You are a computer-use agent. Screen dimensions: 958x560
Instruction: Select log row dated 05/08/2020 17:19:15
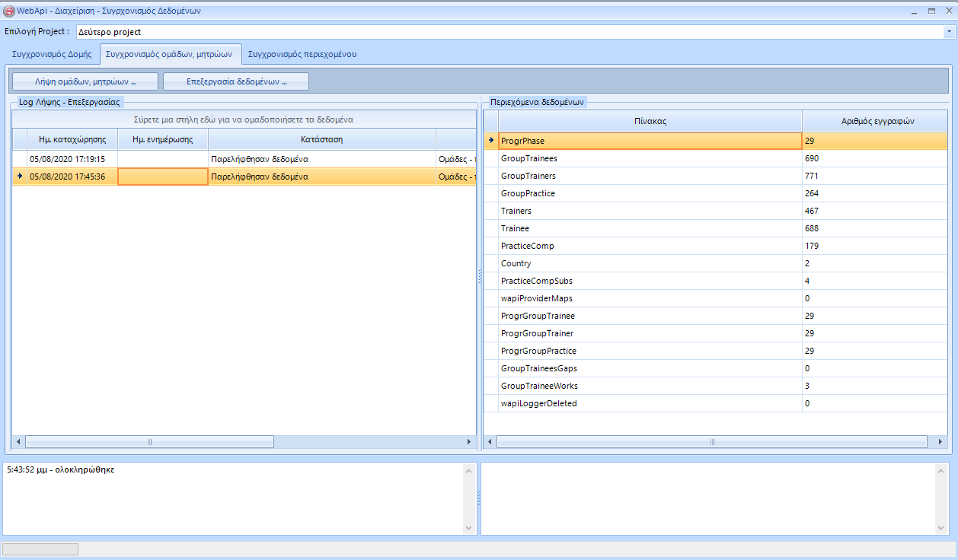click(x=67, y=159)
